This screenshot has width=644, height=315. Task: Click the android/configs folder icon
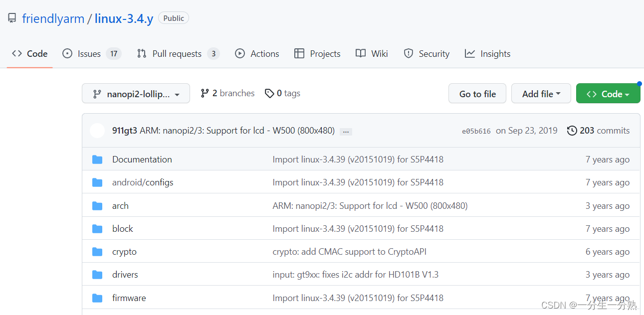(x=97, y=182)
